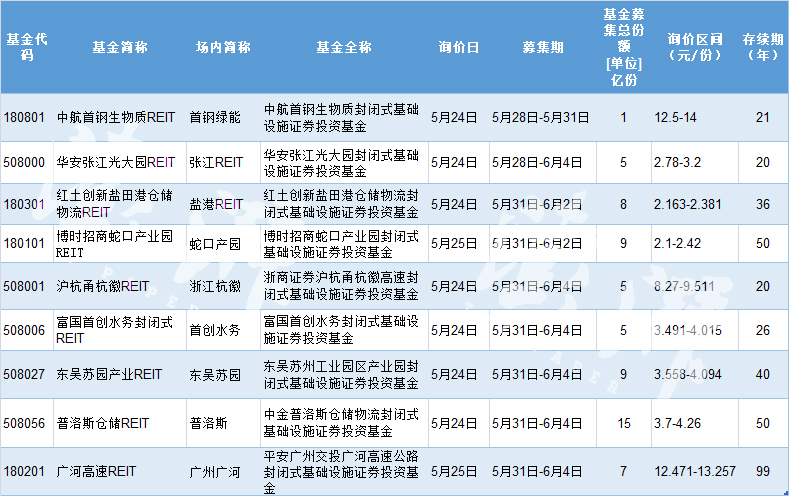Image resolution: width=789 pixels, height=496 pixels.
Task: Click full name 华安张江光大园封闭式基础设施证券投资基金
Action: point(341,162)
